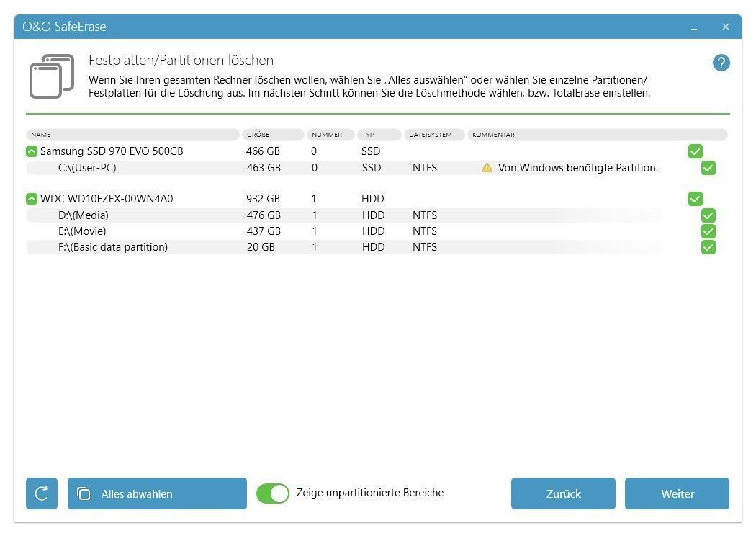Deselect the WDC WD10EZEX drive checkbox
756x536 pixels.
click(695, 199)
